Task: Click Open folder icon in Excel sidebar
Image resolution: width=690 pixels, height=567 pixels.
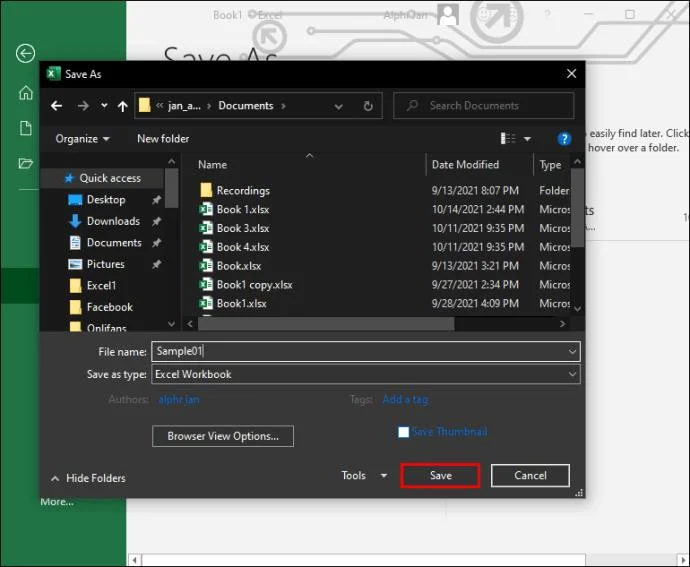Action: [x=26, y=163]
